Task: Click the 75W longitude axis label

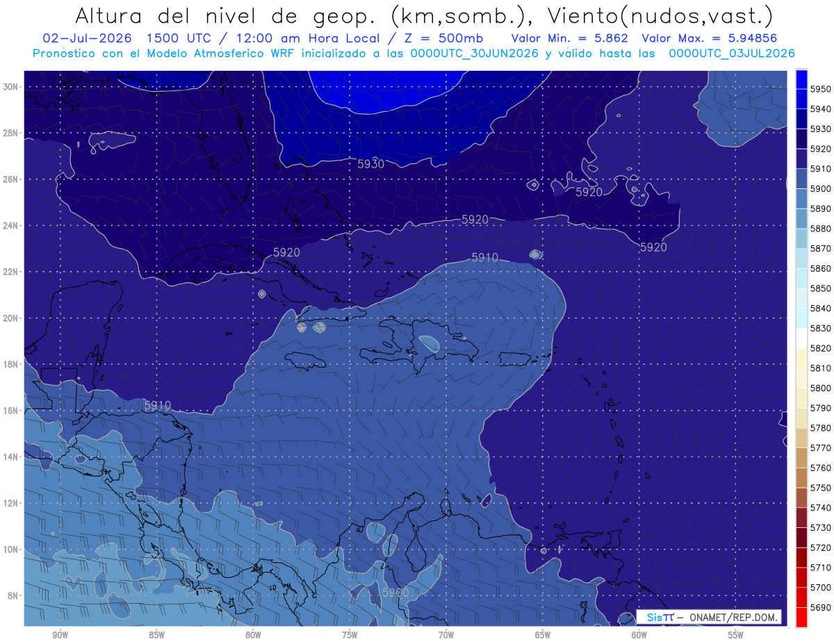Action: pyautogui.click(x=350, y=635)
